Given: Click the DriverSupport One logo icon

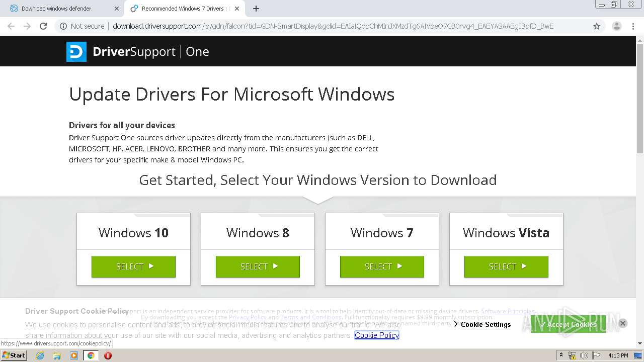Looking at the screenshot, I should pos(76,52).
